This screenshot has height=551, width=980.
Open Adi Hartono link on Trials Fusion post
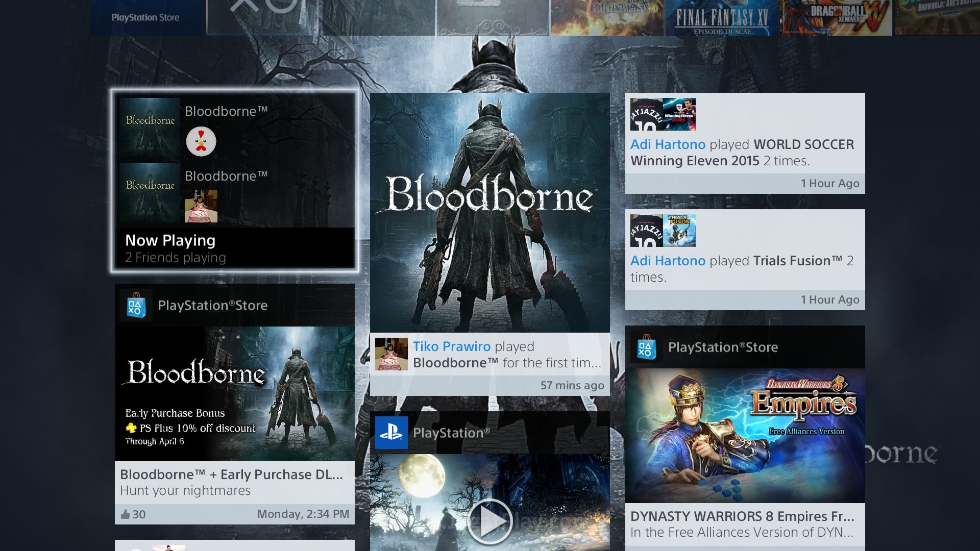[668, 261]
